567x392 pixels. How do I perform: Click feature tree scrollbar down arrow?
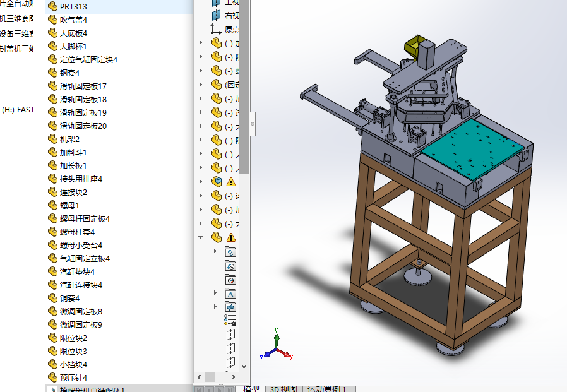click(x=244, y=366)
